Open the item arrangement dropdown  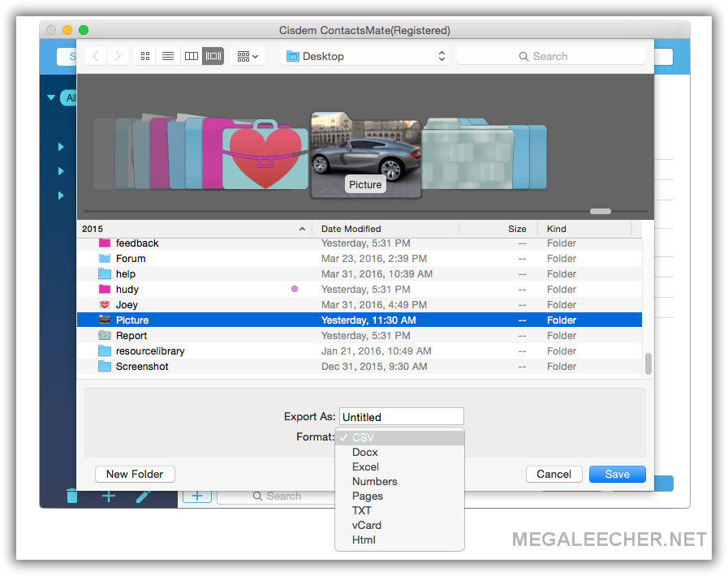coord(248,56)
